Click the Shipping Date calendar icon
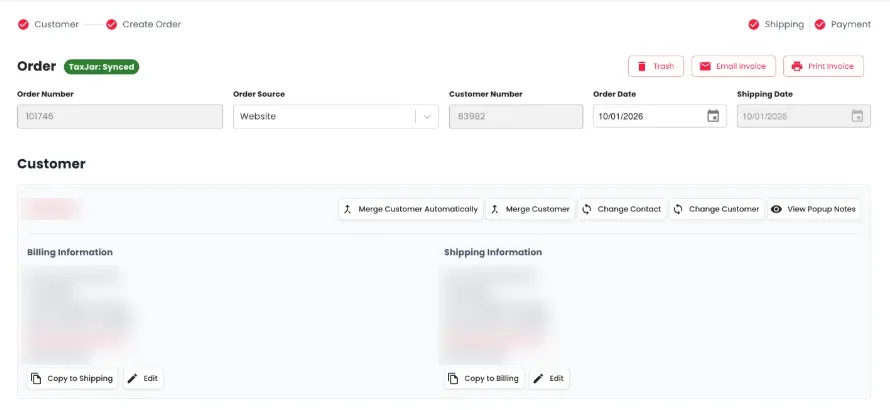The image size is (890, 410). [857, 116]
